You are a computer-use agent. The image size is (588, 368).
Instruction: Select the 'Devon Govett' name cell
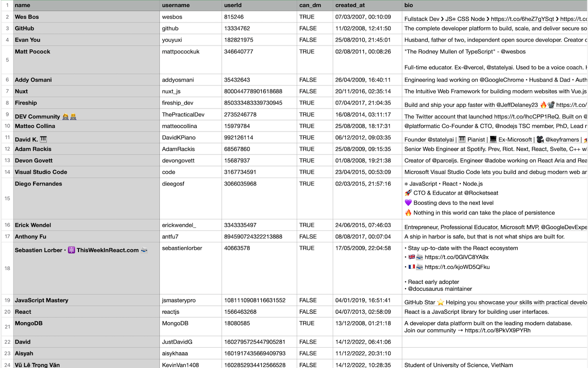pyautogui.click(x=86, y=161)
